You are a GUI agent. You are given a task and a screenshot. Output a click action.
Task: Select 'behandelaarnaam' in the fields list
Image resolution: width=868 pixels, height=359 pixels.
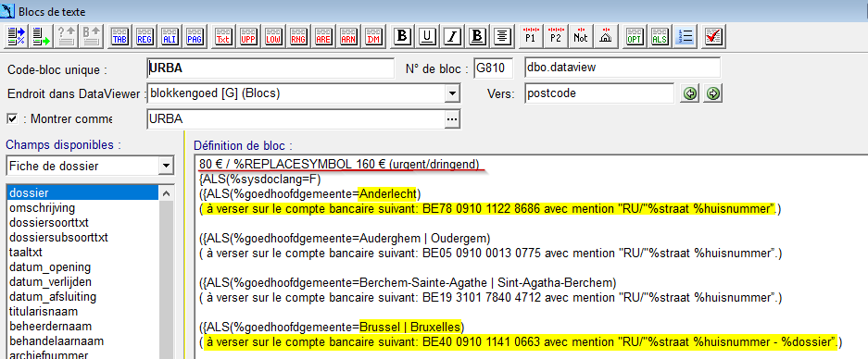pyautogui.click(x=83, y=341)
